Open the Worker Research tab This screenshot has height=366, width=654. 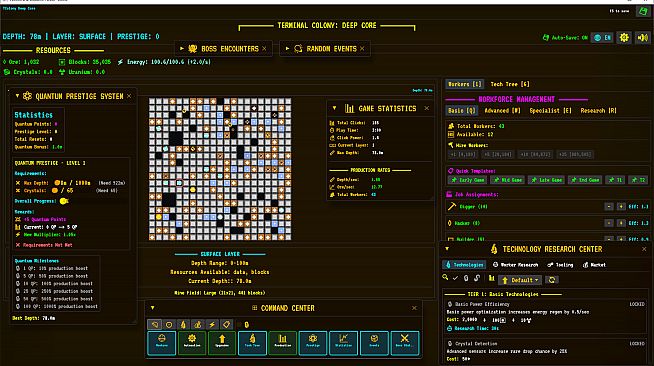tap(516, 265)
